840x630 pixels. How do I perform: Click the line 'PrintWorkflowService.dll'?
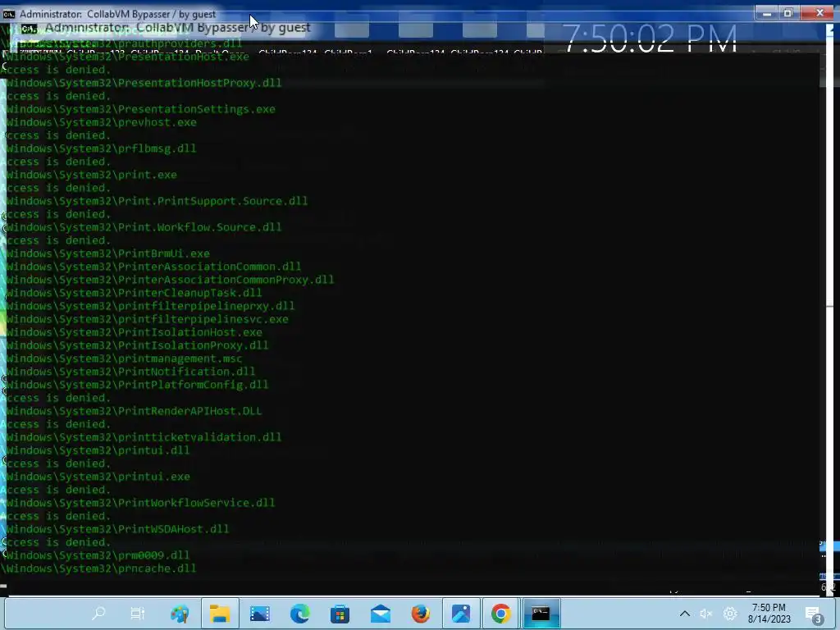coord(140,503)
